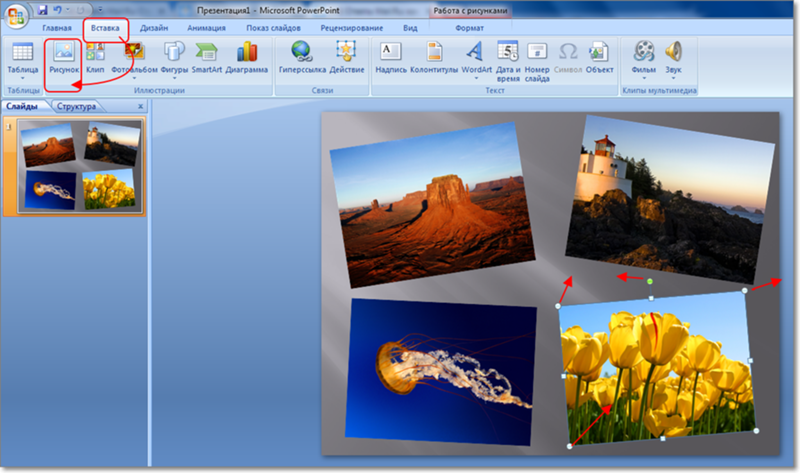The width and height of the screenshot is (800, 473).
Task: Click the green rotation handle above tulips
Action: coord(649,281)
